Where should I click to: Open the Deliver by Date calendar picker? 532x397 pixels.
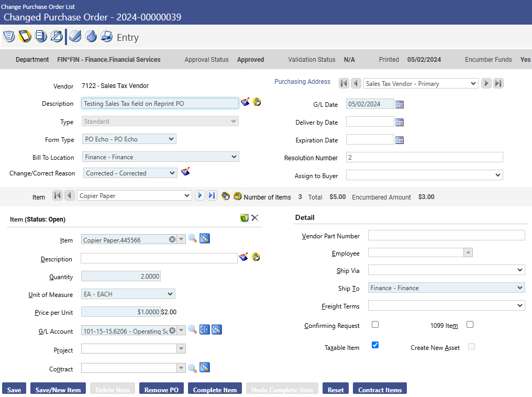(400, 122)
